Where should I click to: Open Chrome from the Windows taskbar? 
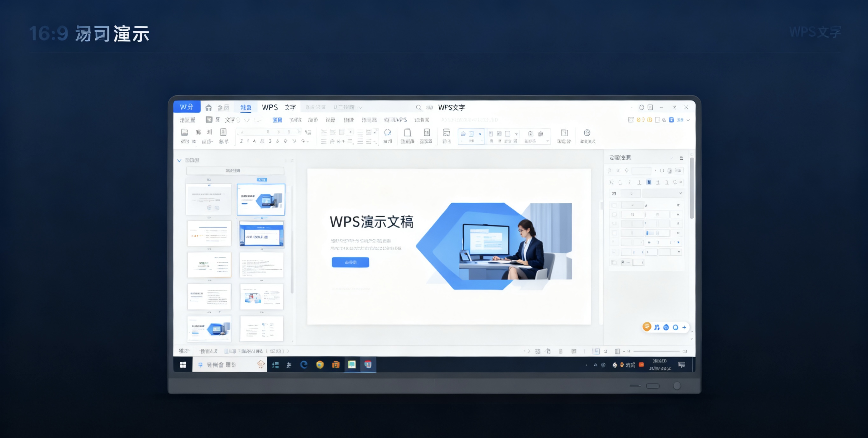[x=320, y=364]
